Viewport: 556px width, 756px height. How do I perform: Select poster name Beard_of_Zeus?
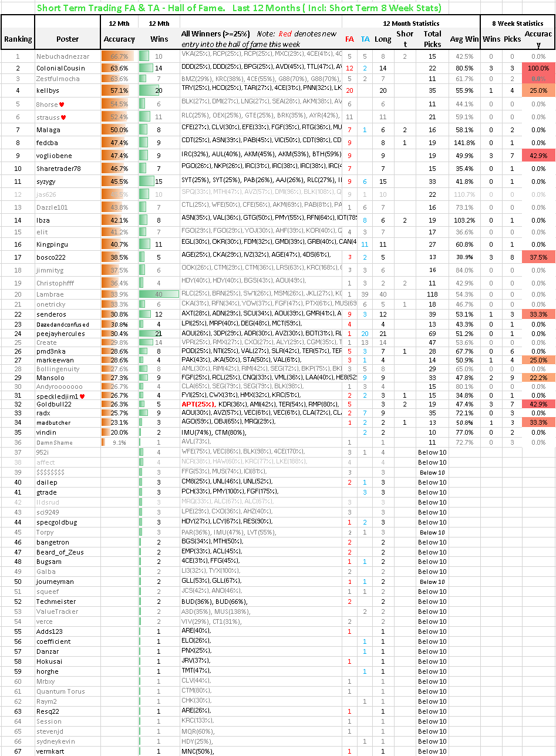pyautogui.click(x=60, y=552)
